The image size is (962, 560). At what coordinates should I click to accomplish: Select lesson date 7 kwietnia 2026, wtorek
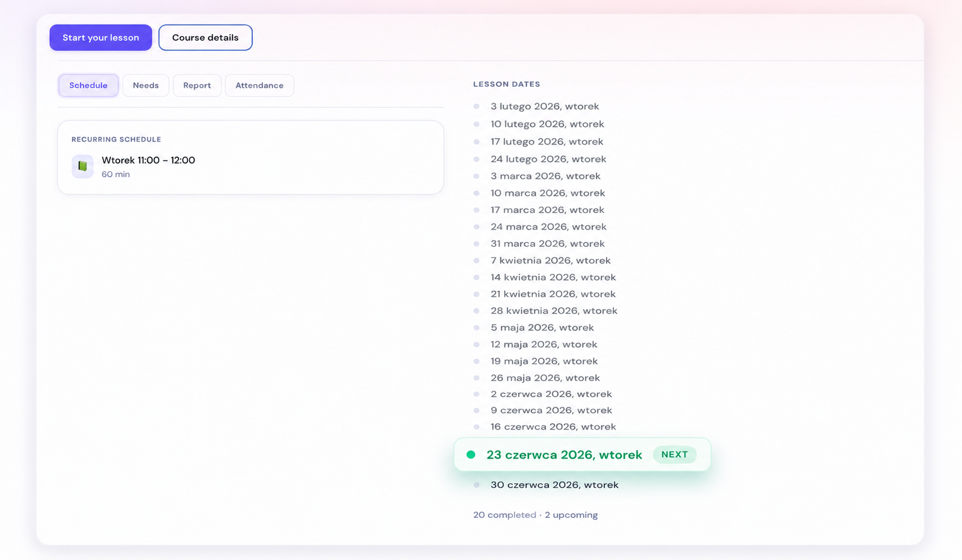[x=550, y=261]
